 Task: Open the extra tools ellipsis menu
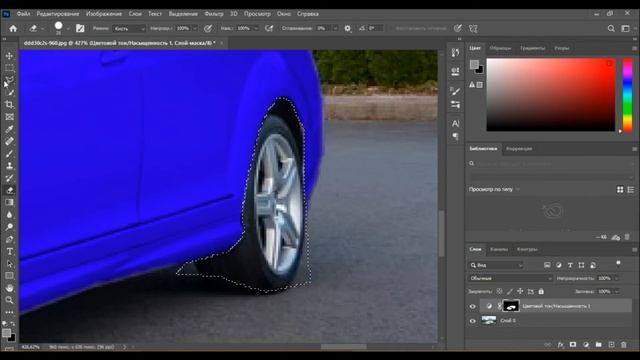pos(9,313)
